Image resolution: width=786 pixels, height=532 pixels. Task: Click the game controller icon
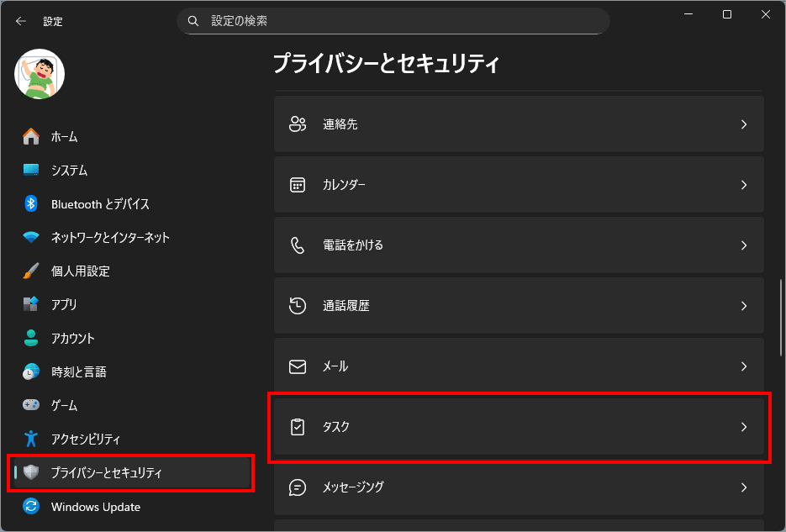[31, 405]
